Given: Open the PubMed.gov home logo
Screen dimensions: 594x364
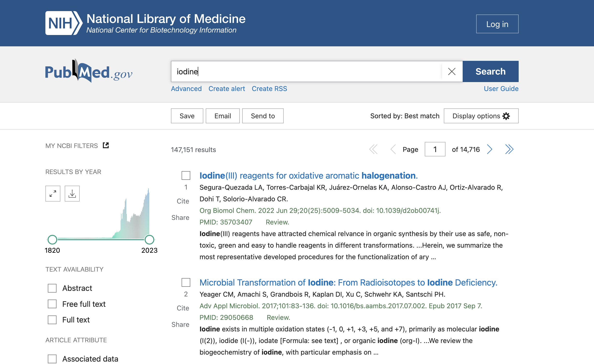Looking at the screenshot, I should [89, 70].
